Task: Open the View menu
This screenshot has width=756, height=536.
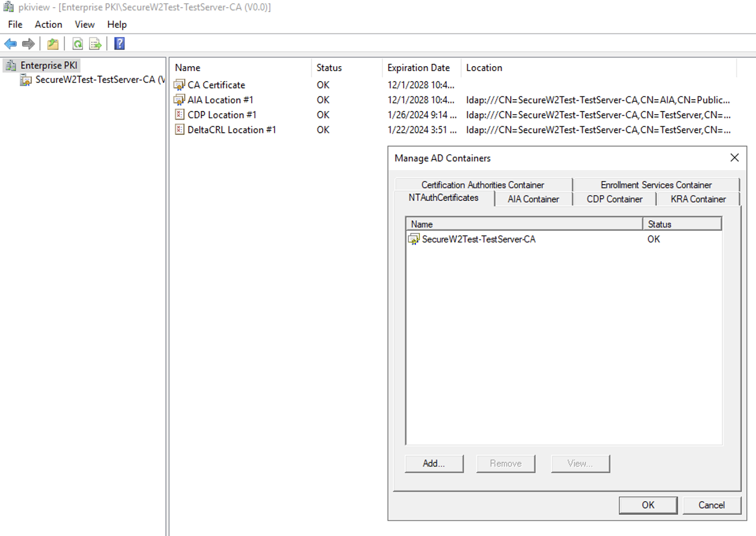Action: click(85, 25)
